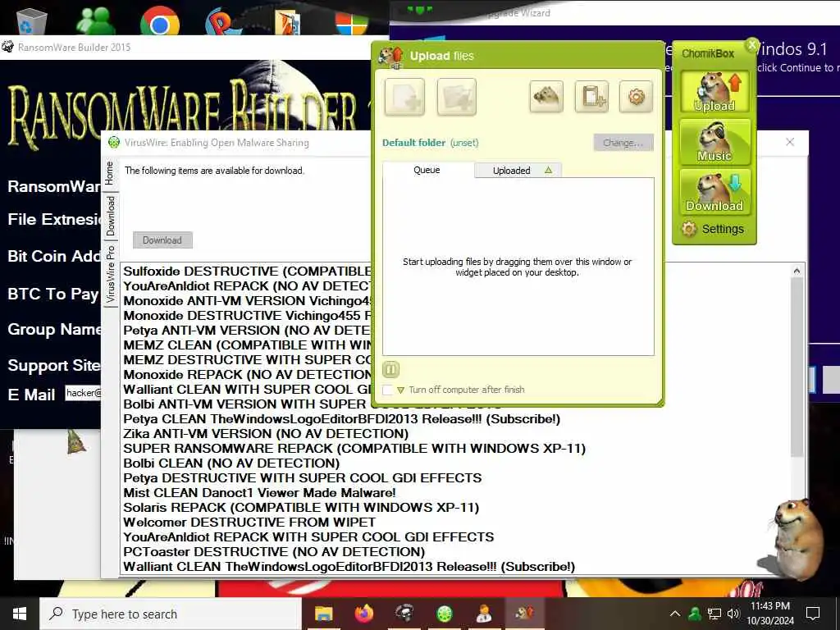Click the ChomikBox widget Upload hamster button
840x630 pixels.
(714, 92)
